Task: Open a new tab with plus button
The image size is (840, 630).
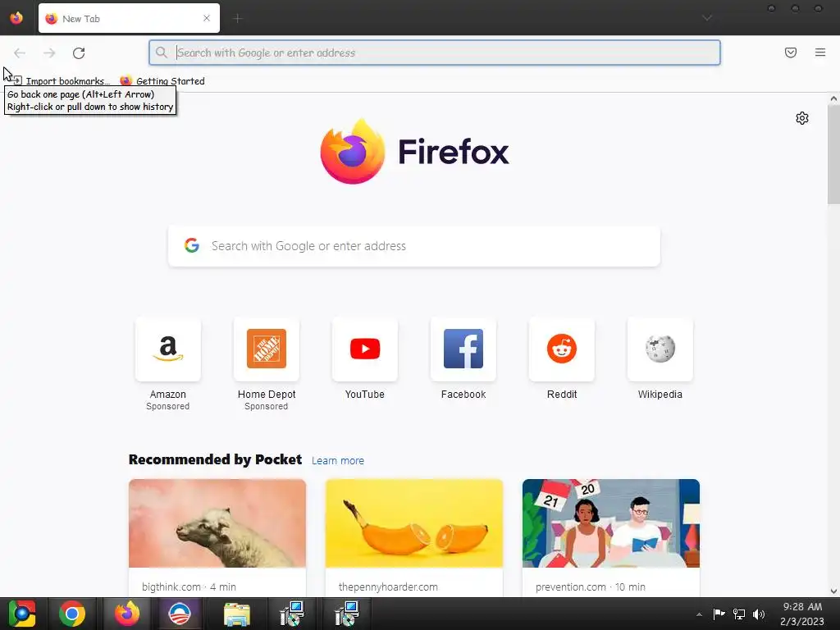Action: pyautogui.click(x=237, y=18)
